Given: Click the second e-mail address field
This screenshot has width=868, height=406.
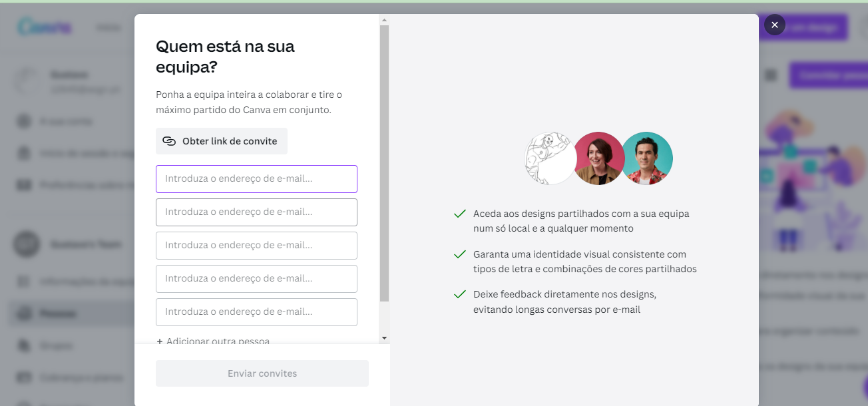Looking at the screenshot, I should tap(256, 212).
